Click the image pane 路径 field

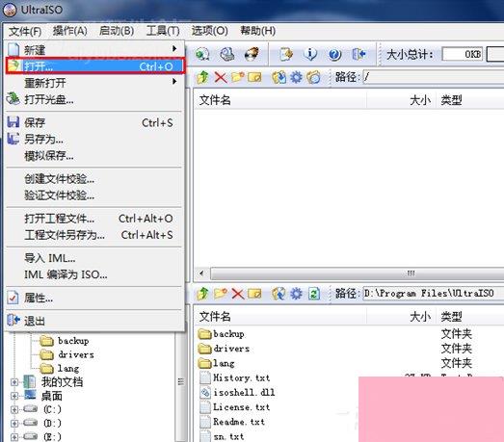434,77
